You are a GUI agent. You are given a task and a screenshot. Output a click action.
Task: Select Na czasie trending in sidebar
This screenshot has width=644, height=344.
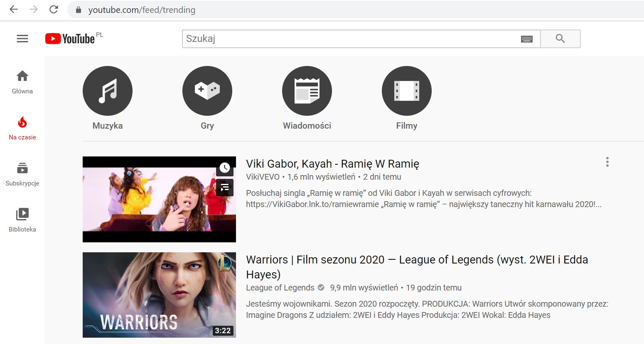22,128
